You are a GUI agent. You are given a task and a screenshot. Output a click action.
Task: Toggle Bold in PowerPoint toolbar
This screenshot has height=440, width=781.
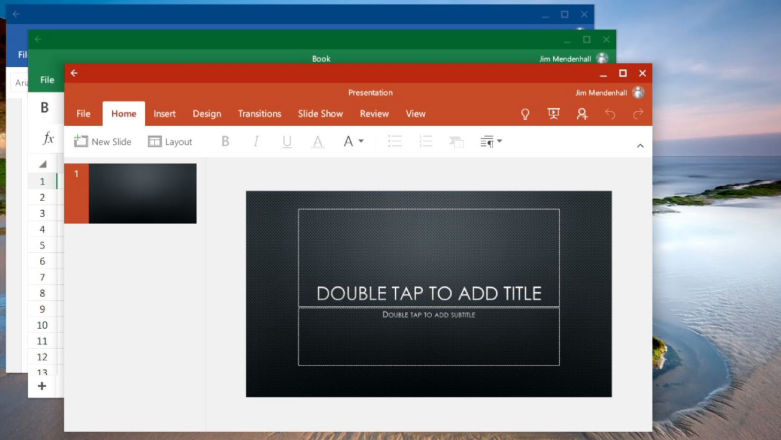[225, 142]
